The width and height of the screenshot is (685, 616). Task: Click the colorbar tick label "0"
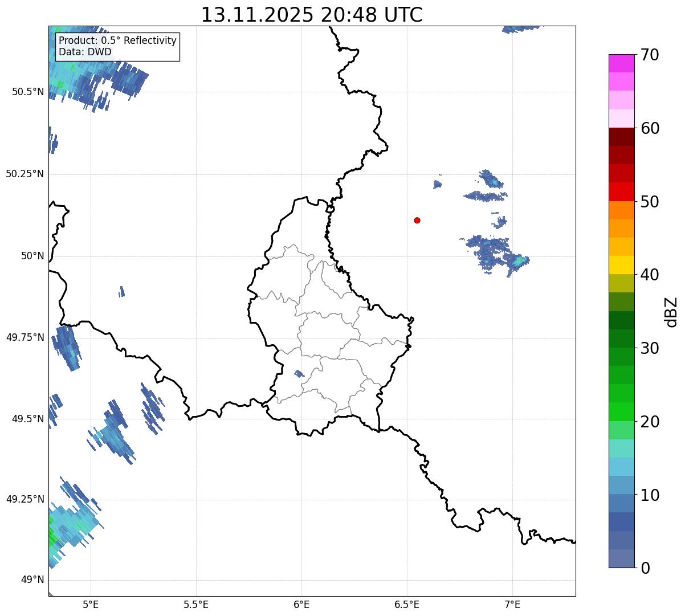(645, 568)
